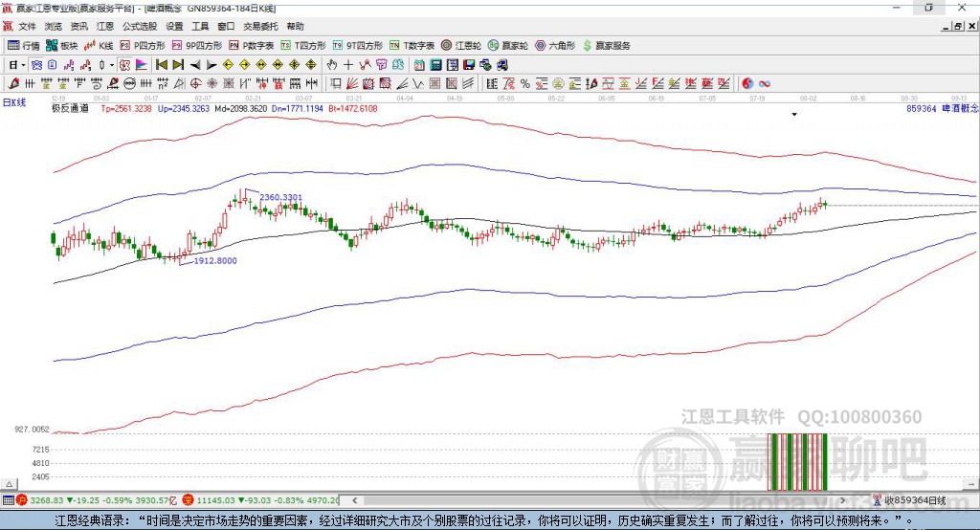Open the 板块 sector view
Screen dimensions: 980x530
click(x=61, y=46)
